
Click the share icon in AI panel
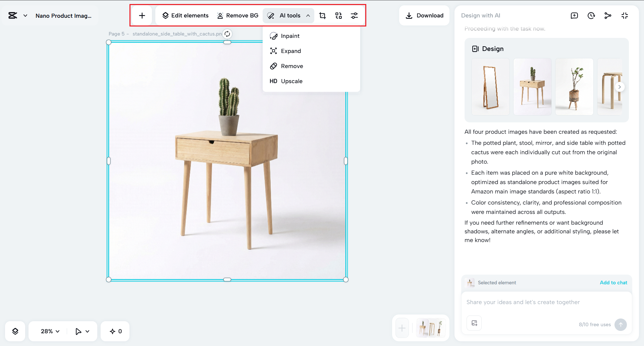608,15
